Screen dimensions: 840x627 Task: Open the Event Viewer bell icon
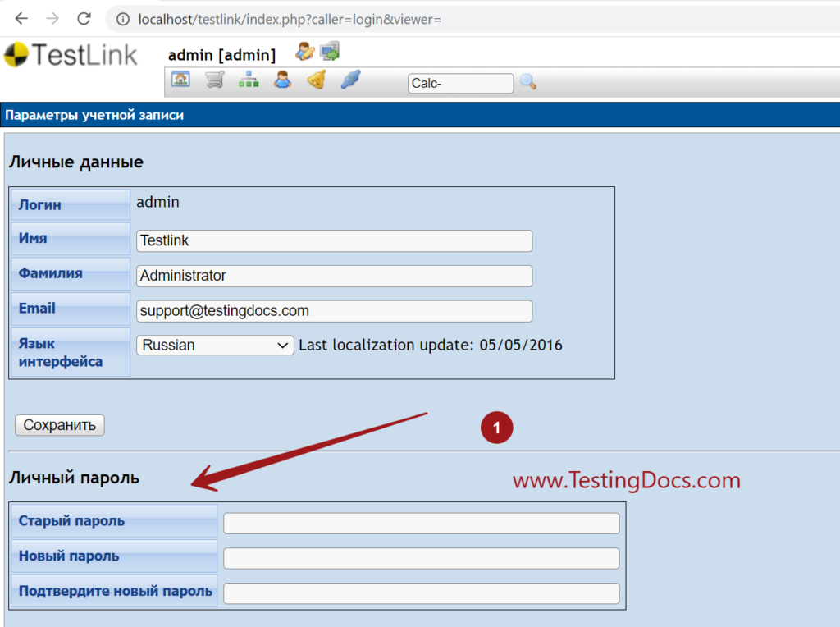316,80
